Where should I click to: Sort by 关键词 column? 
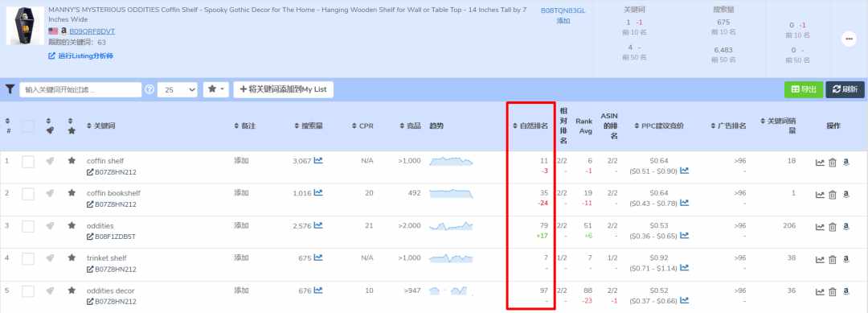[x=100, y=126]
